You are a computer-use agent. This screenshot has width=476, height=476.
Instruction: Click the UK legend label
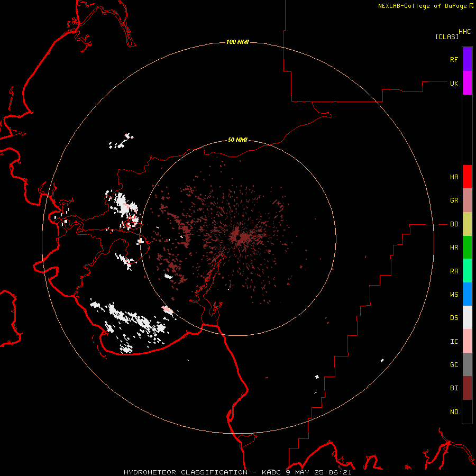tap(454, 83)
